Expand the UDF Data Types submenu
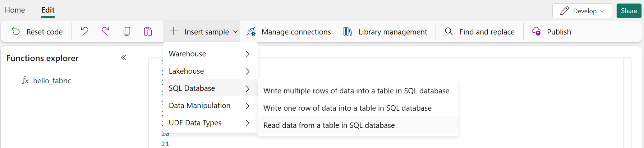 [x=210, y=123]
